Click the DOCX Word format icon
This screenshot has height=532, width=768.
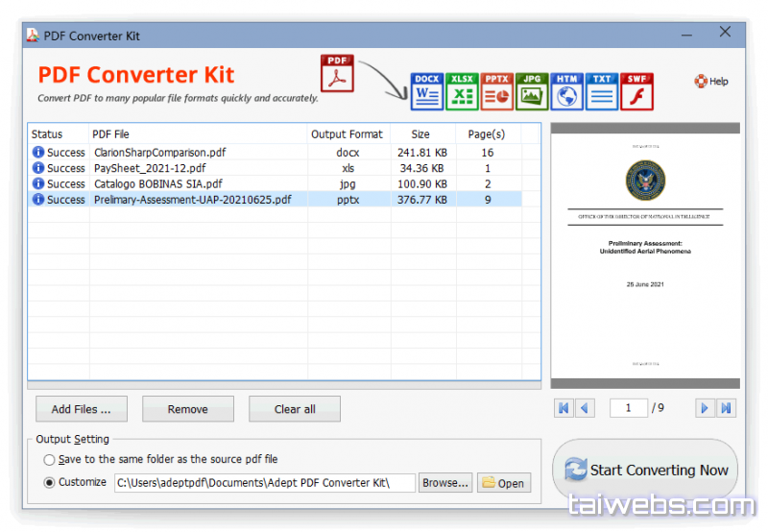point(427,91)
